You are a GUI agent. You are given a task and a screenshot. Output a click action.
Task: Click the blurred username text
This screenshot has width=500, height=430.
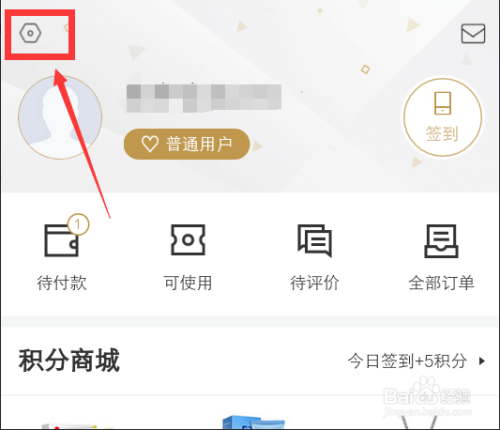click(x=204, y=98)
